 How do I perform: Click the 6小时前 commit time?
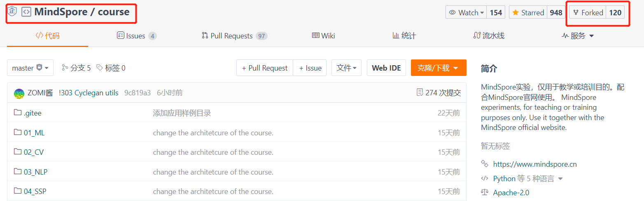170,93
